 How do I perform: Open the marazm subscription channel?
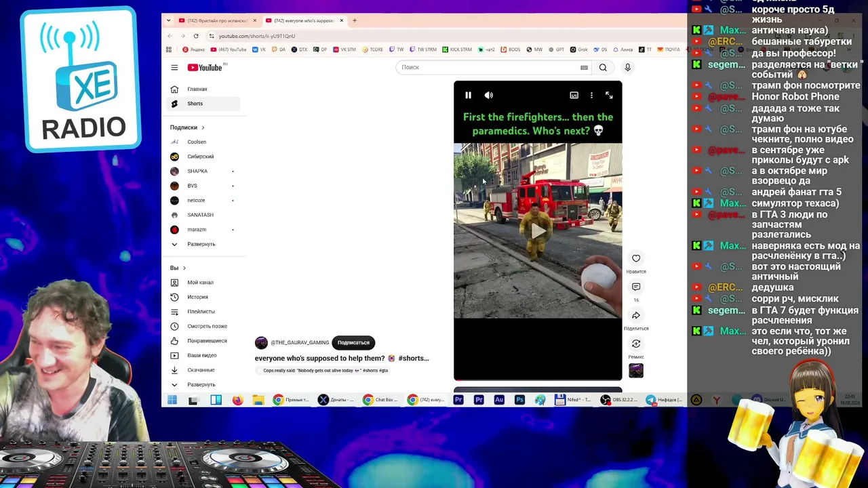[204, 229]
